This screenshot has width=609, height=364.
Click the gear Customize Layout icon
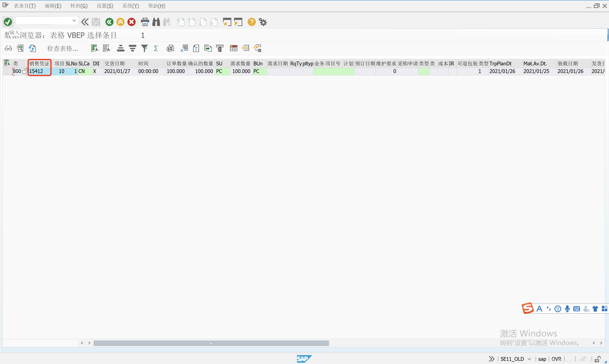click(x=263, y=22)
